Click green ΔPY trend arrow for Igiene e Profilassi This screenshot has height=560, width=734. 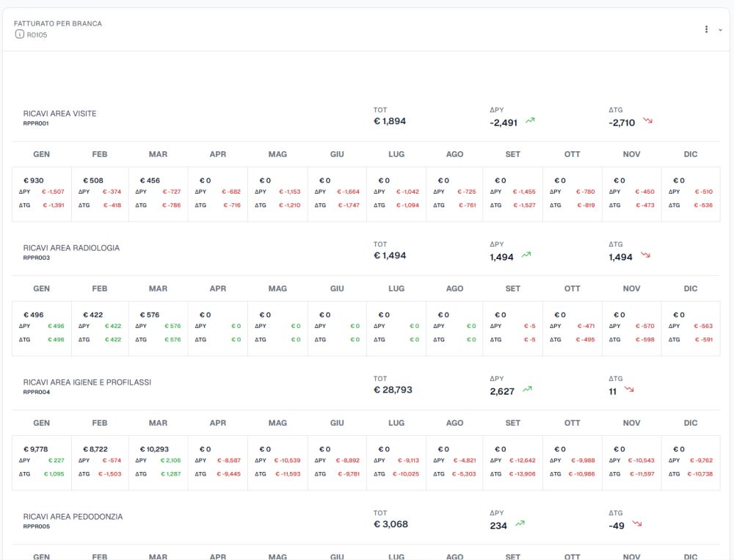point(527,389)
